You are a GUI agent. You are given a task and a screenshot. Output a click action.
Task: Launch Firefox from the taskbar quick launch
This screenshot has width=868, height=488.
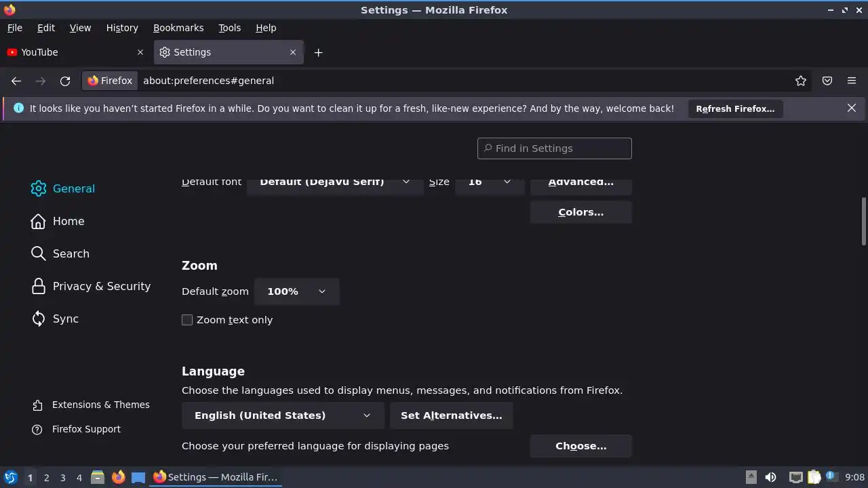coord(118,477)
